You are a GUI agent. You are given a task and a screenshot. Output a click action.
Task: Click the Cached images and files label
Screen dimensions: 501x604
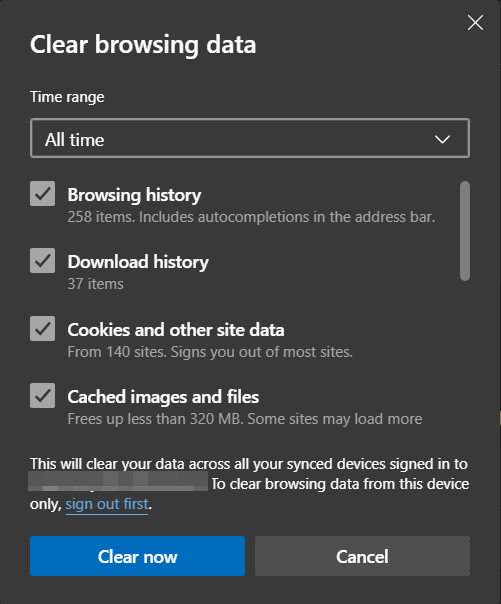pyautogui.click(x=163, y=397)
